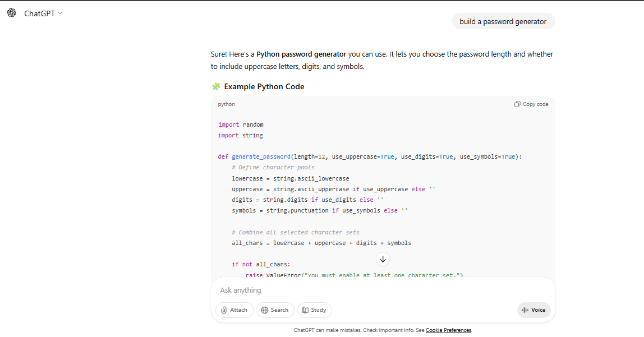Click the puzzle piece emoji beside Example Python Code
Viewport: 644px width, 337px height.
pos(216,86)
